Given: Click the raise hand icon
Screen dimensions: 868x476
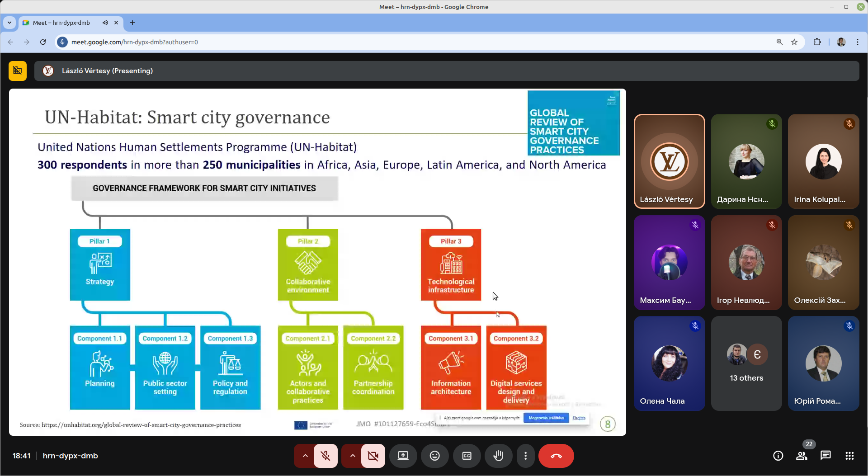Looking at the screenshot, I should coord(498,456).
